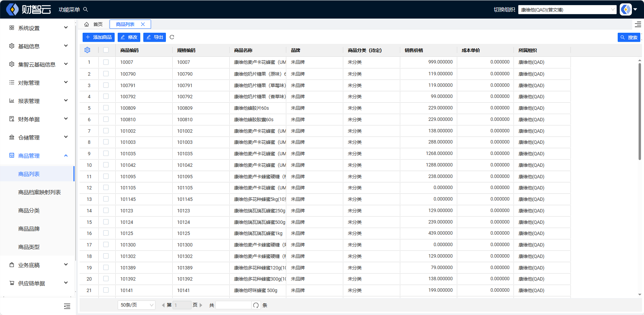The width and height of the screenshot is (644, 315).
Task: Click the vertical scrollbar of the product table
Action: click(640, 111)
